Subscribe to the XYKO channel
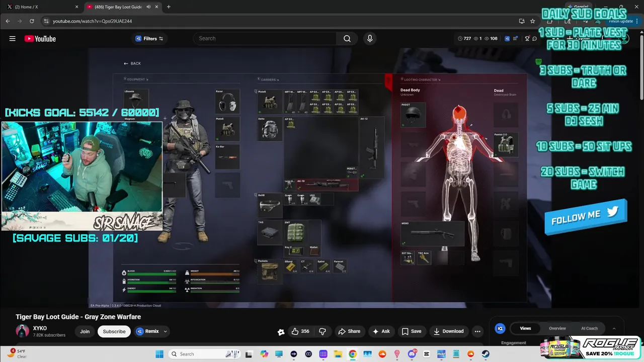This screenshot has height=362, width=644. [x=114, y=331]
